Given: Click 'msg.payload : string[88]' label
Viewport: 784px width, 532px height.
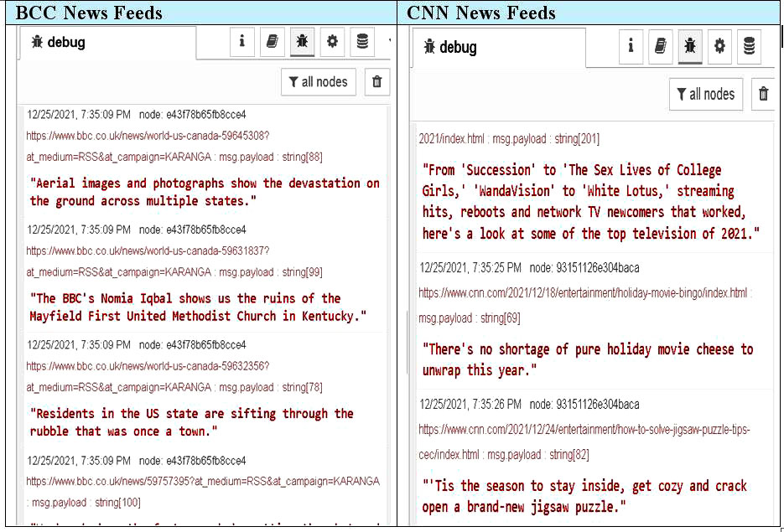Looking at the screenshot, I should (271, 157).
